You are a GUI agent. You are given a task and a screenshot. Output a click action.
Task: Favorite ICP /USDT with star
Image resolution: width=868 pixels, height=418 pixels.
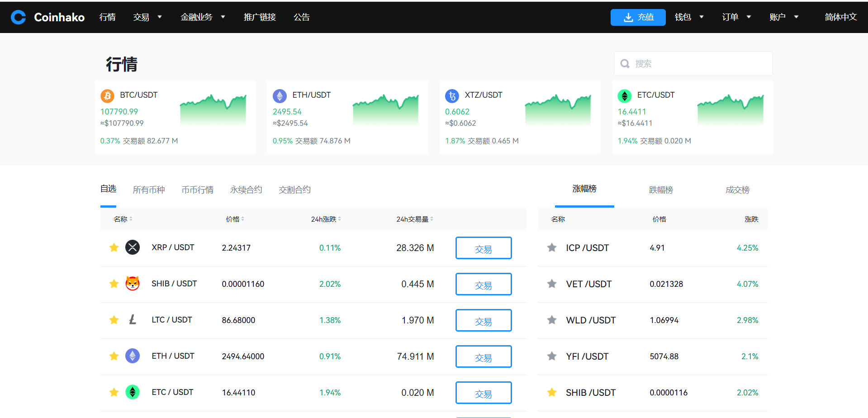[x=552, y=247]
